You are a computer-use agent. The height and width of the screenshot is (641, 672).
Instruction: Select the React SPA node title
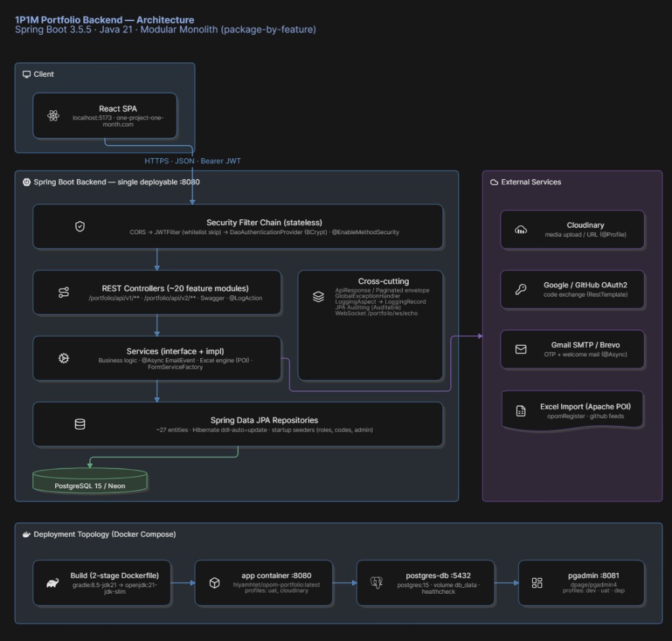pos(118,109)
